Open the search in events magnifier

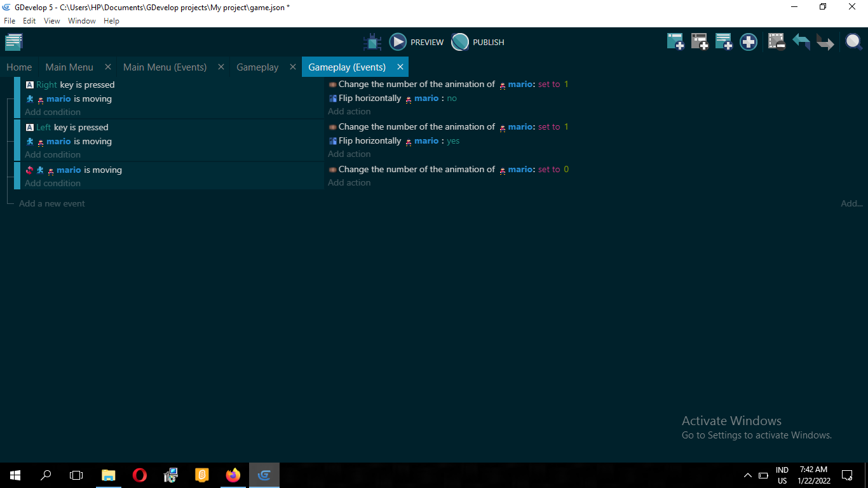[x=853, y=42]
